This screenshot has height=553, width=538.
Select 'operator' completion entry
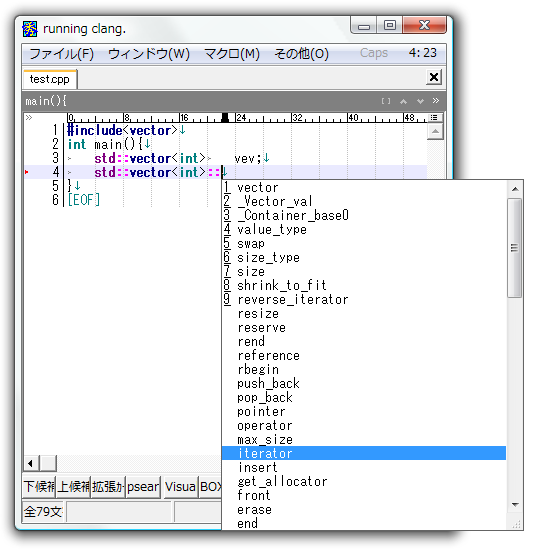pyautogui.click(x=364, y=426)
